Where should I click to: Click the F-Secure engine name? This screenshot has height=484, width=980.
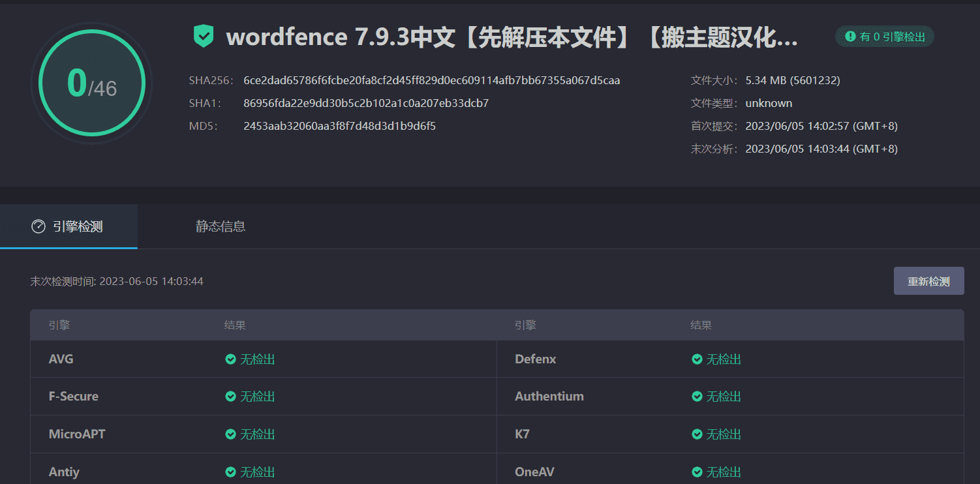click(74, 397)
